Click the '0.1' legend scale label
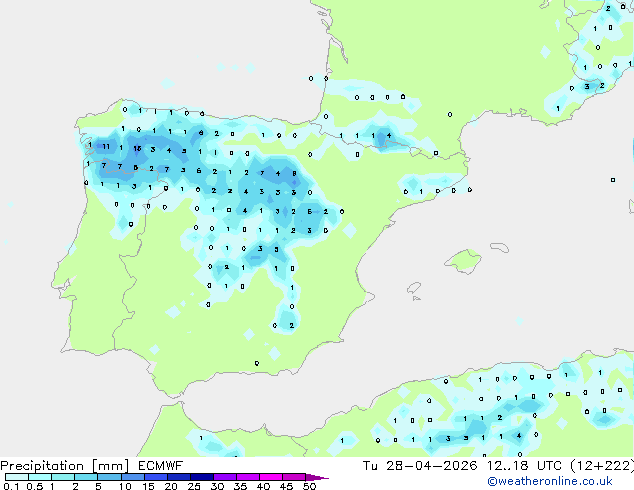This screenshot has height=490, width=634. tap(11, 486)
